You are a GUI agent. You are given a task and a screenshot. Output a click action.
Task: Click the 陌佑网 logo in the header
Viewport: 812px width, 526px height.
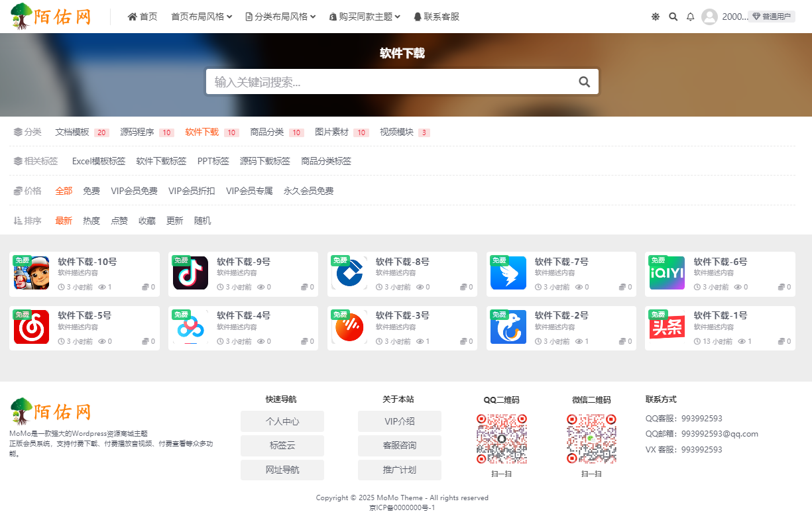coord(51,17)
